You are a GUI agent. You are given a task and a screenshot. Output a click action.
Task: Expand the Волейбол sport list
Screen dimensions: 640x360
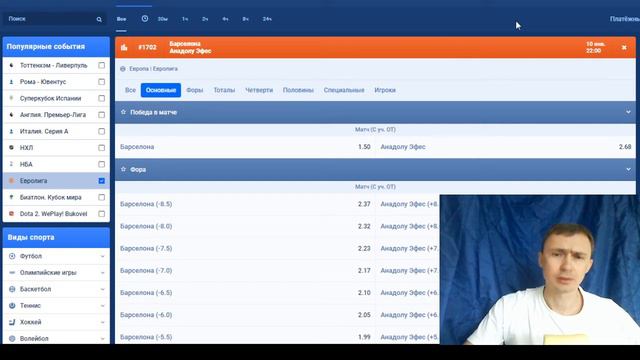(x=102, y=339)
